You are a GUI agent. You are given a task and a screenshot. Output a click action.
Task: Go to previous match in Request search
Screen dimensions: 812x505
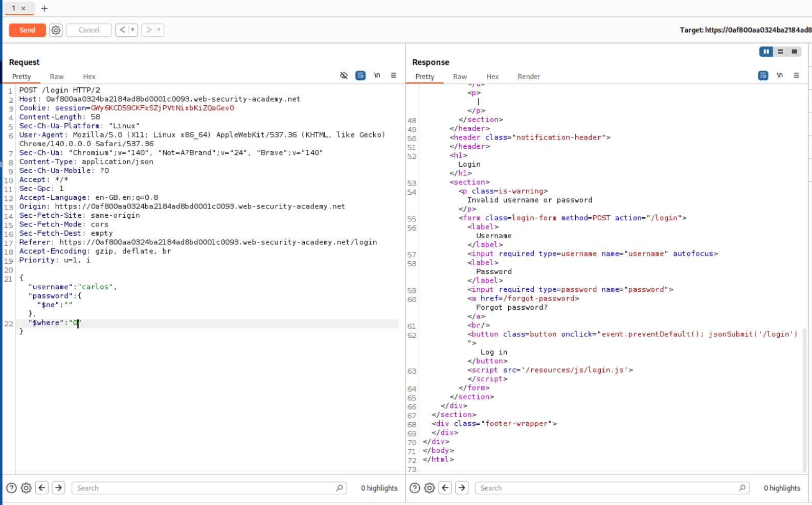pos(42,488)
